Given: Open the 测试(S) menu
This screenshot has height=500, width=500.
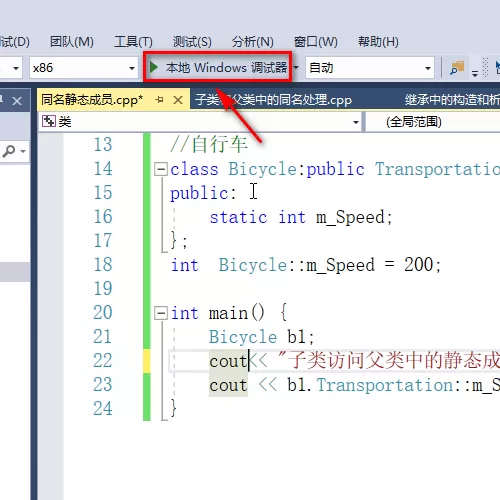Looking at the screenshot, I should coord(192,42).
